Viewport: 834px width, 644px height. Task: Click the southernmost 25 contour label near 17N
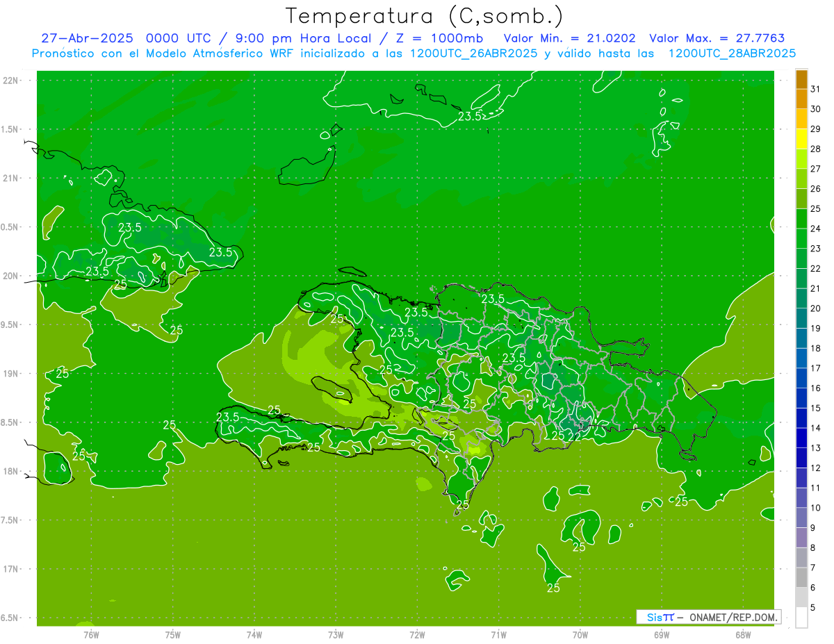click(554, 588)
